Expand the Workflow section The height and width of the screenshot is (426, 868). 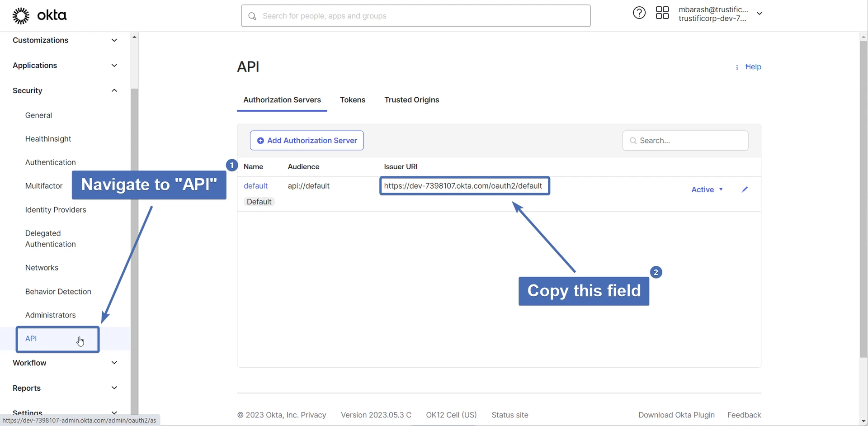(114, 363)
